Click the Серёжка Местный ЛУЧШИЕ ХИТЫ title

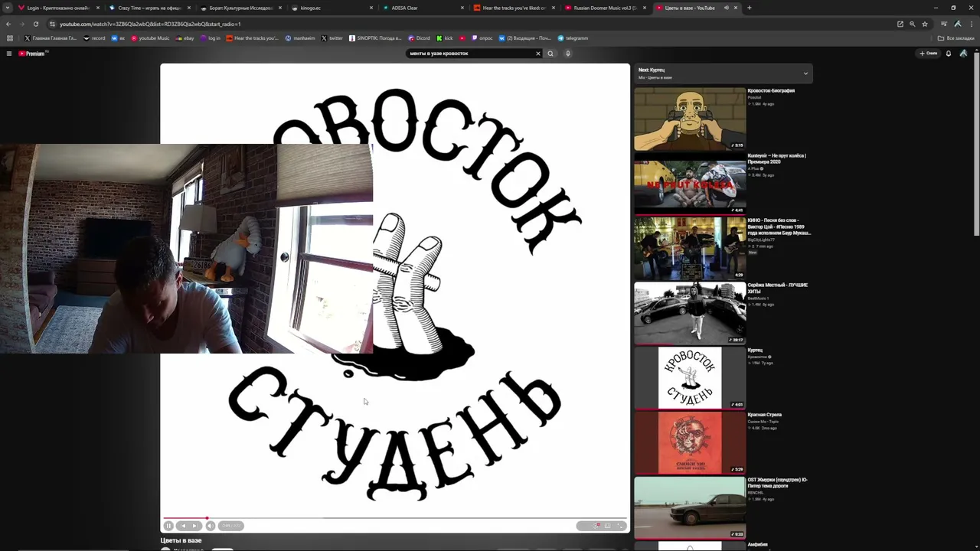pos(777,288)
